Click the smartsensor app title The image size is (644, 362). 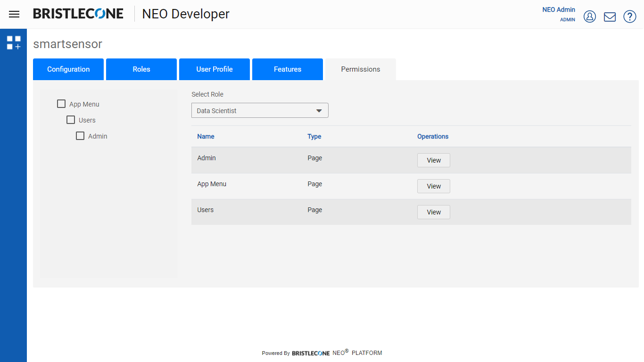click(67, 44)
